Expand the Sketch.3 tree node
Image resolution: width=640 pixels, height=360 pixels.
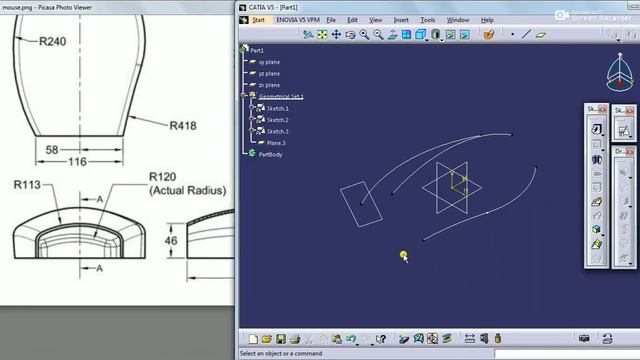pyautogui.click(x=252, y=131)
